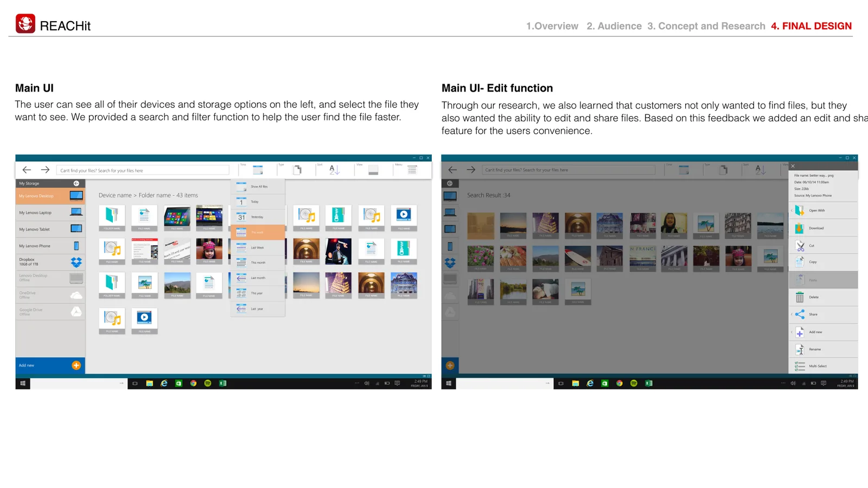Choose 'Last Week' in the time filter list
This screenshot has height=488, width=868.
point(258,247)
